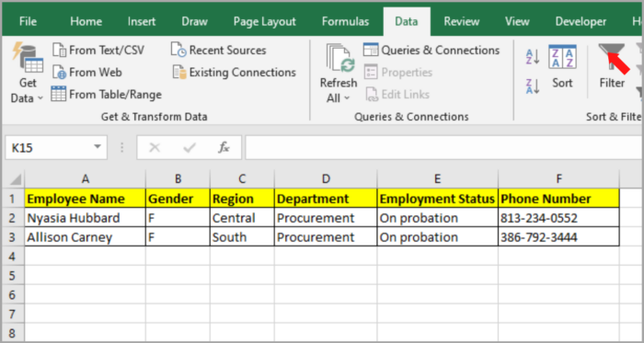The width and height of the screenshot is (644, 343).
Task: Select phone number 386-792-3444
Action: click(558, 237)
